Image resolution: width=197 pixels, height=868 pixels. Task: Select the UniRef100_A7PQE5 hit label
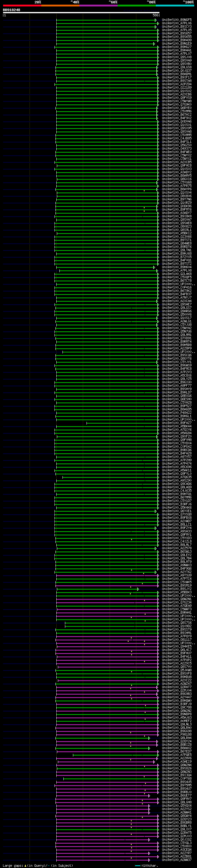click(x=177, y=755)
